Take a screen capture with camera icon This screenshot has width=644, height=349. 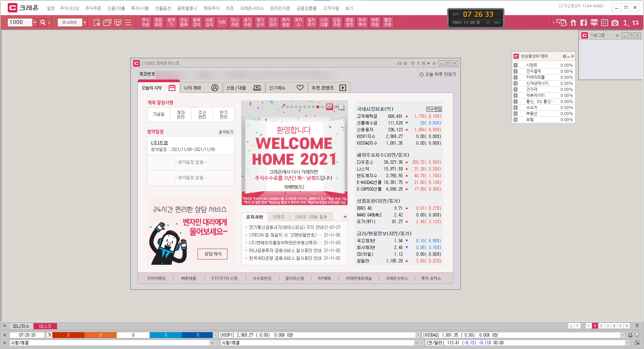pos(615,23)
